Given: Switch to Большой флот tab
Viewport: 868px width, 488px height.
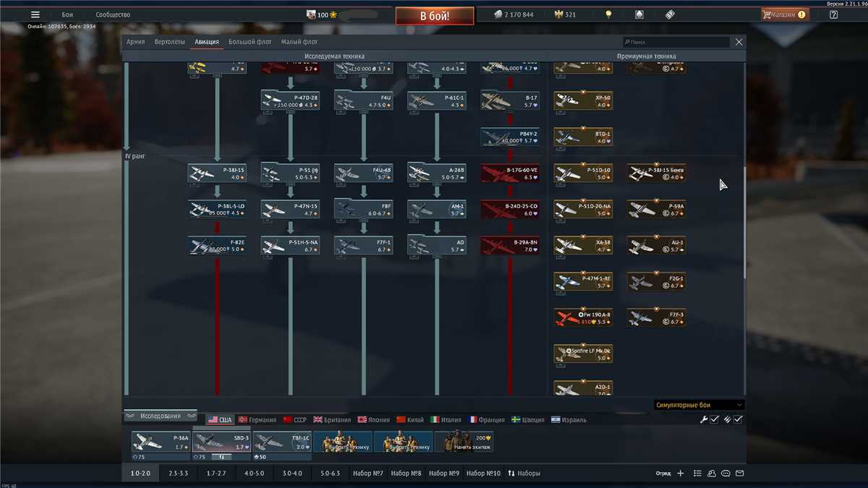Looking at the screenshot, I should (x=250, y=42).
